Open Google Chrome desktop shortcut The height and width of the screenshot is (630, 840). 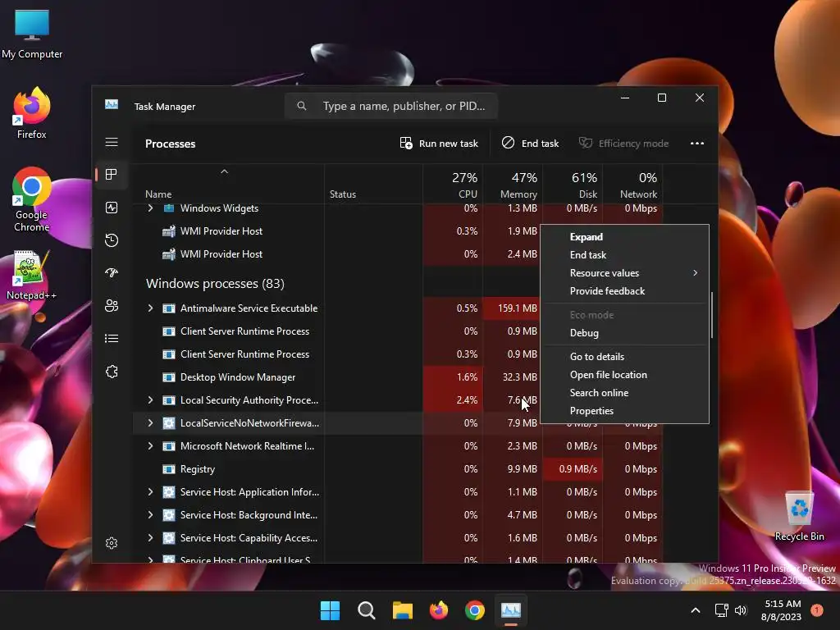coord(32,200)
